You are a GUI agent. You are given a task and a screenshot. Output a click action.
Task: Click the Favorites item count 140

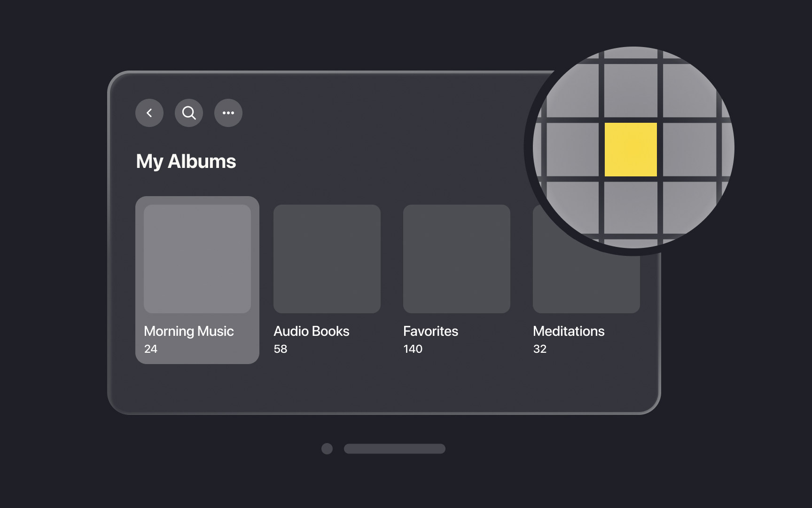click(413, 349)
